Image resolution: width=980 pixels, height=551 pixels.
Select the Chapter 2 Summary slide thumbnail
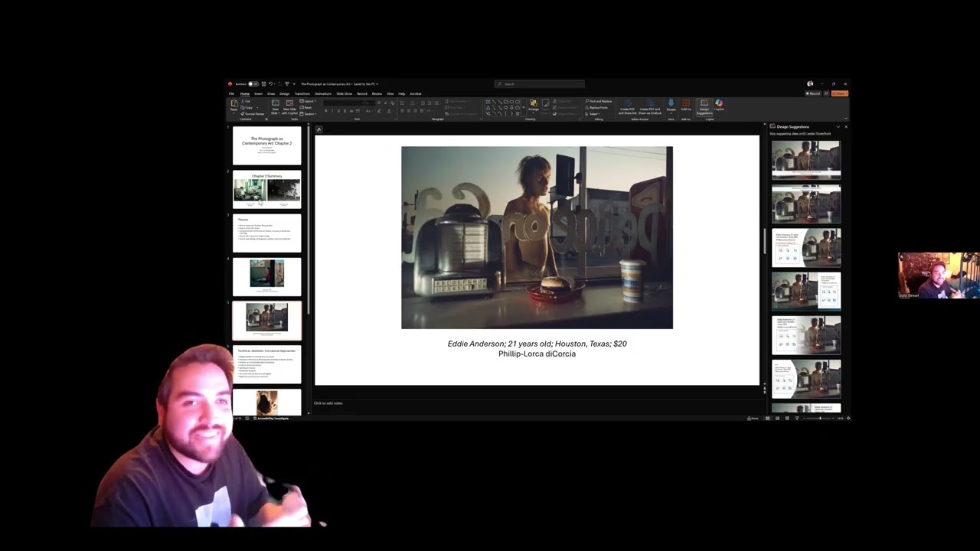[x=267, y=189]
